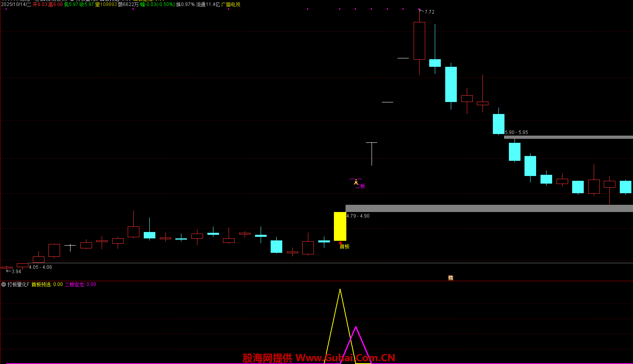Click the yellow peak in indicator panel
This screenshot has height=364, width=633.
340,290
